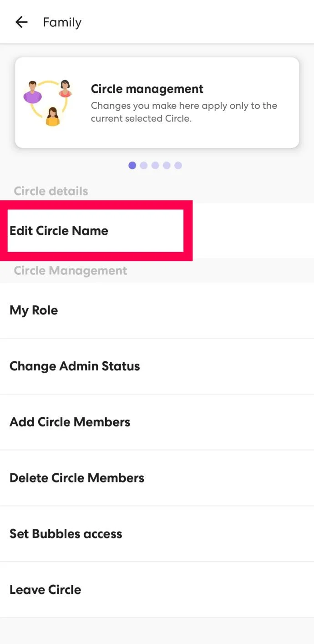Tap the last carousel page dot

tap(178, 165)
